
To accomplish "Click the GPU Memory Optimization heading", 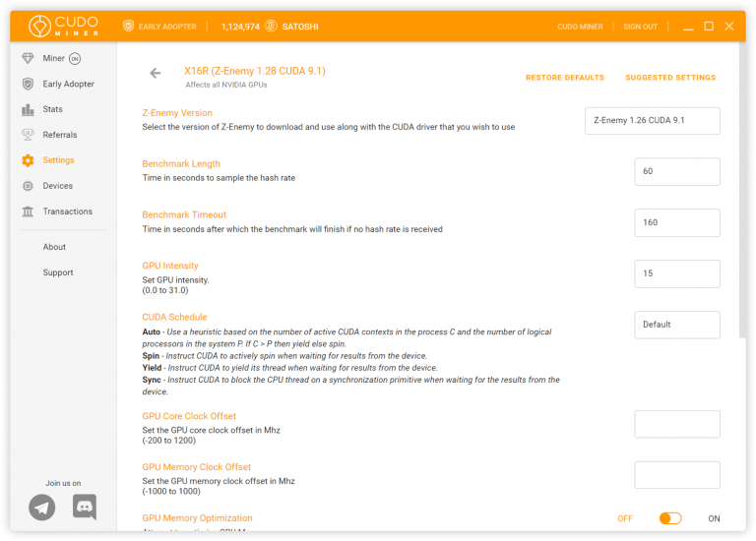I will point(197,518).
